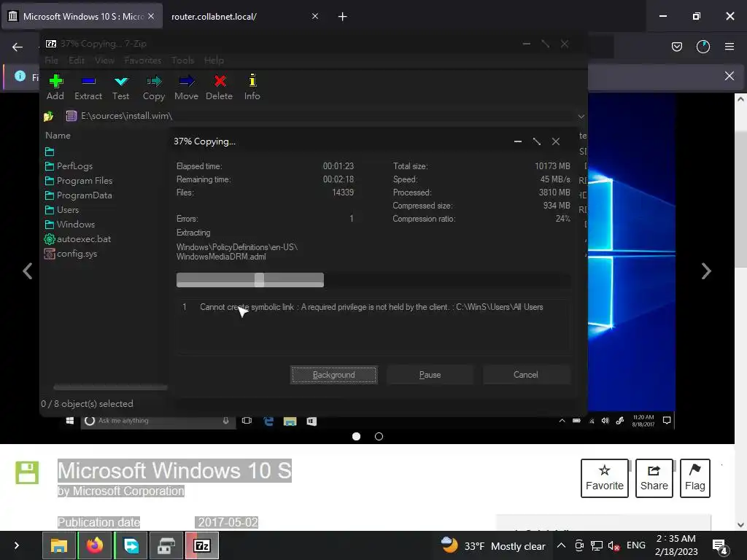This screenshot has width=747, height=560.
Task: Select the PerfLogs folder
Action: coord(69,166)
